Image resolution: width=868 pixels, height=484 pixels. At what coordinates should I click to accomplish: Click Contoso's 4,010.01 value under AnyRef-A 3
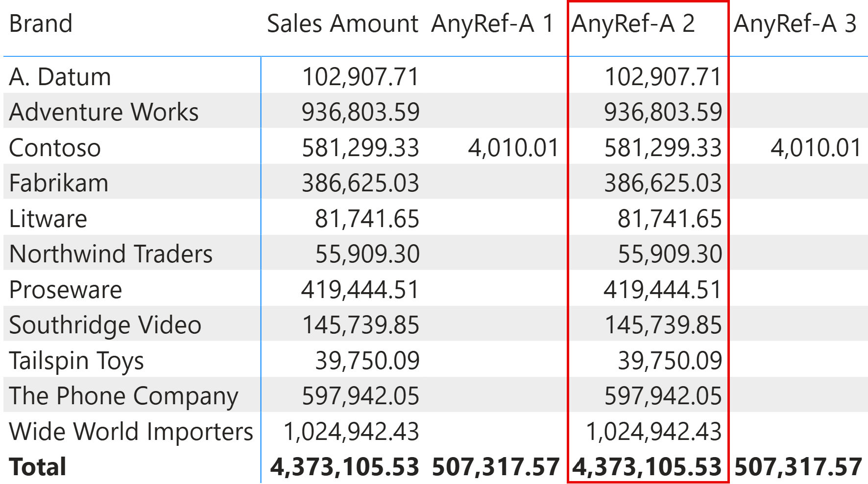pyautogui.click(x=816, y=148)
